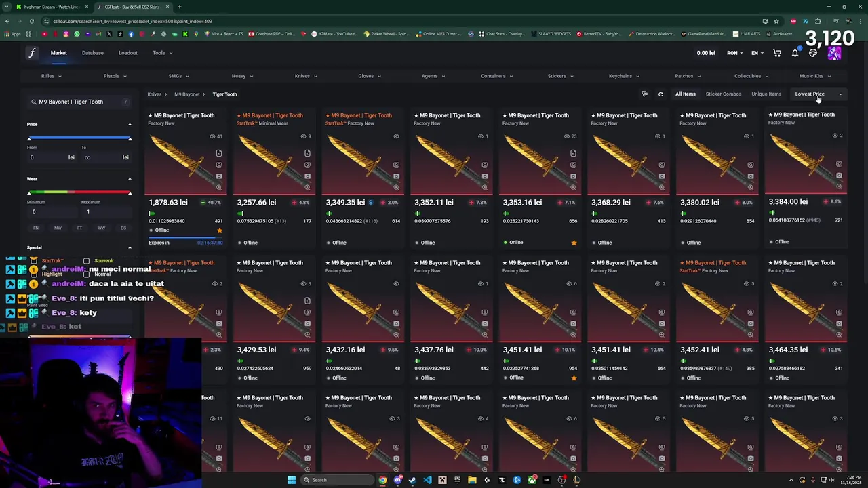The width and height of the screenshot is (868, 488).
Task: Click the M9 Bayonet breadcrumb link
Action: coord(186,94)
